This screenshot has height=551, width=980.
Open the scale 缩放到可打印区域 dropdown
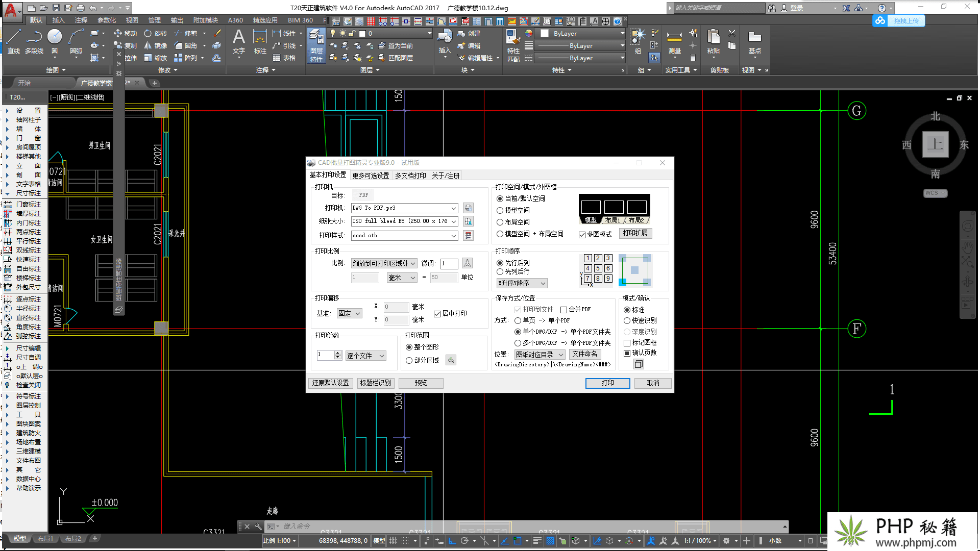(384, 263)
